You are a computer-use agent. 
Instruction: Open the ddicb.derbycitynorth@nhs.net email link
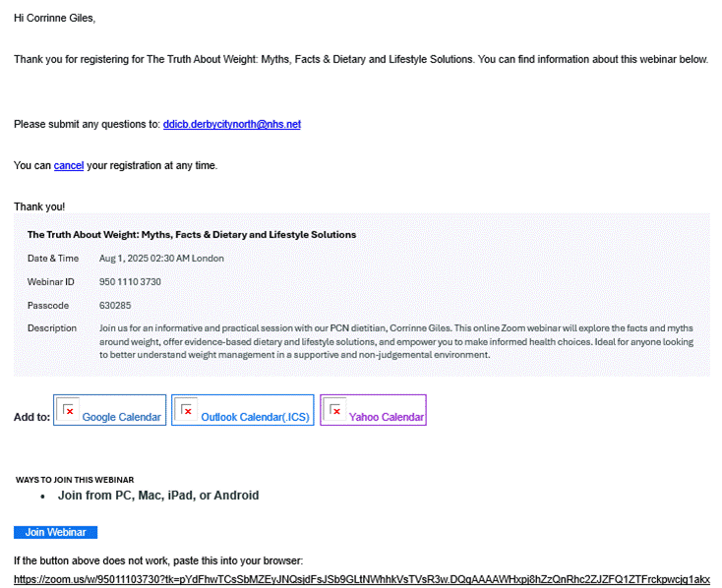[x=231, y=124]
